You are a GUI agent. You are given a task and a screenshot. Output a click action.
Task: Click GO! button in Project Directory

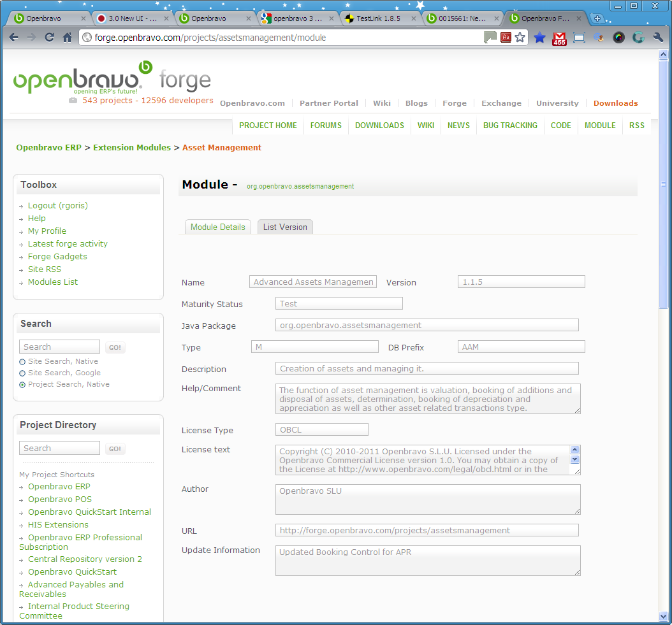point(115,449)
